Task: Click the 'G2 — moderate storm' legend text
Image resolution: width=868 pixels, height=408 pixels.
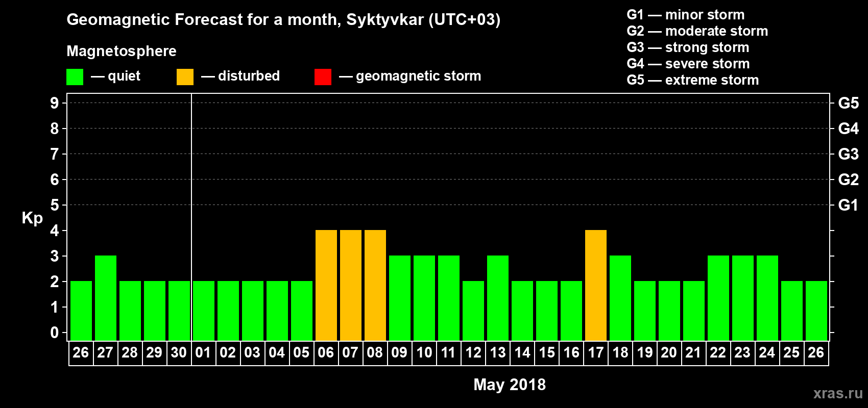Action: (x=697, y=31)
